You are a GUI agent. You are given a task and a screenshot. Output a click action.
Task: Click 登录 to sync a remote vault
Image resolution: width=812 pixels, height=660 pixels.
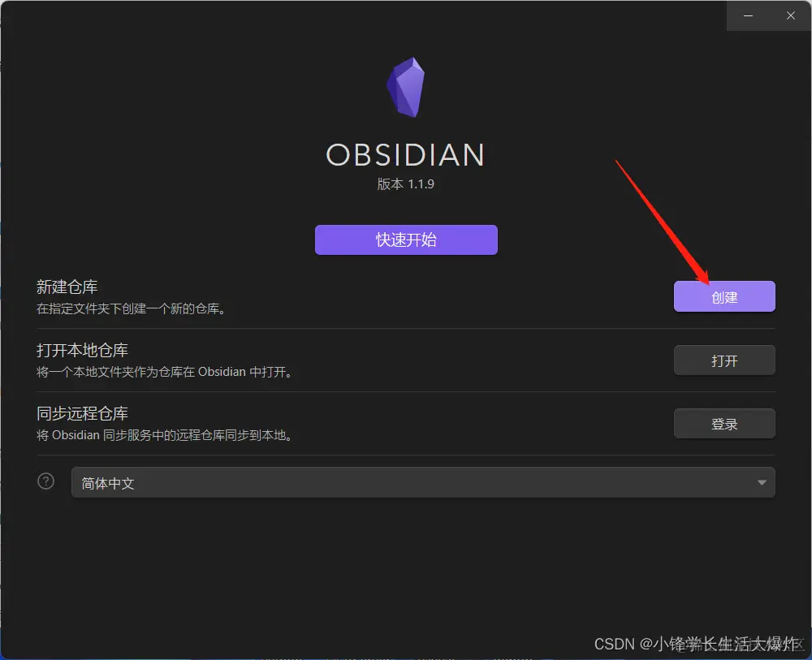[724, 424]
